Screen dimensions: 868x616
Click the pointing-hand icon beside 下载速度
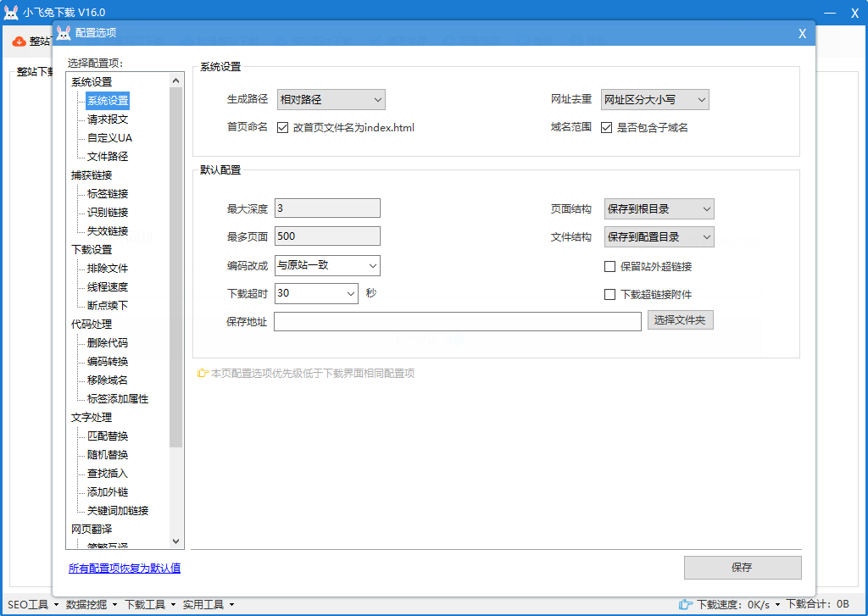(685, 604)
